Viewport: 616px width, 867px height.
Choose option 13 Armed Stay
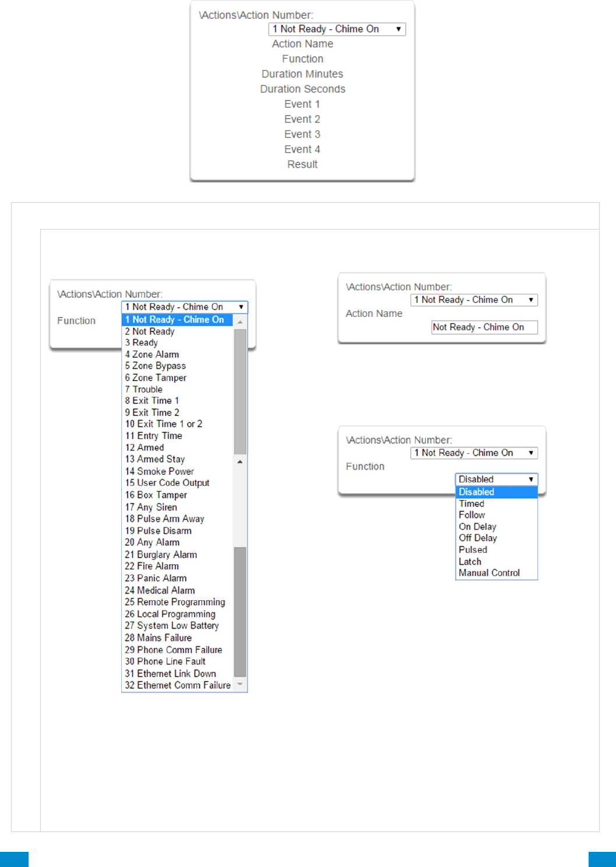click(x=177, y=459)
